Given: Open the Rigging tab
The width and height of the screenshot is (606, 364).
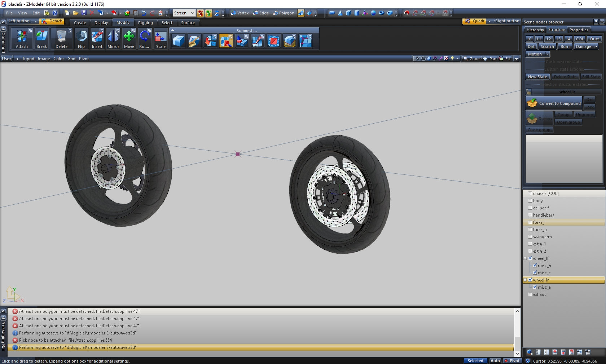Looking at the screenshot, I should (x=145, y=23).
